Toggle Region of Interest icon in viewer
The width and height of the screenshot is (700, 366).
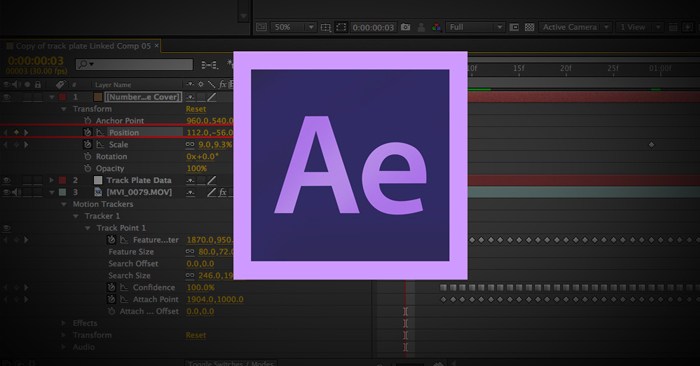click(x=514, y=27)
